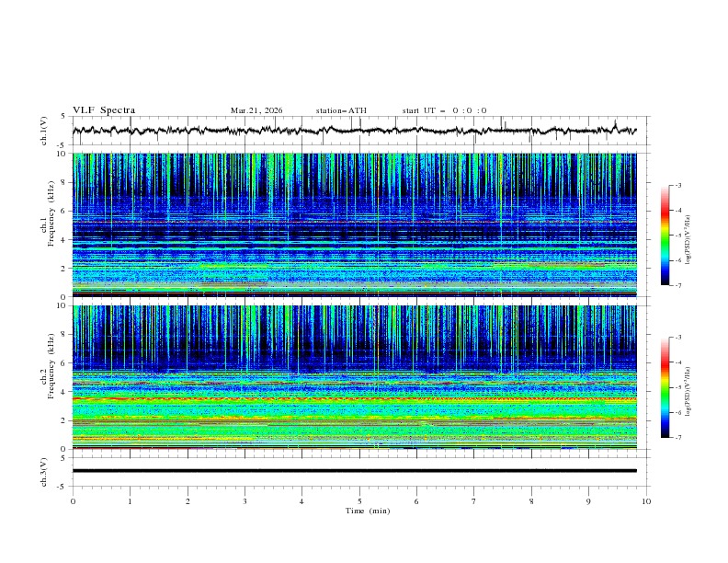Click the "-3" label on ch.1 color bar
Viewport: 728px width, 563px height.
pyautogui.click(x=678, y=186)
